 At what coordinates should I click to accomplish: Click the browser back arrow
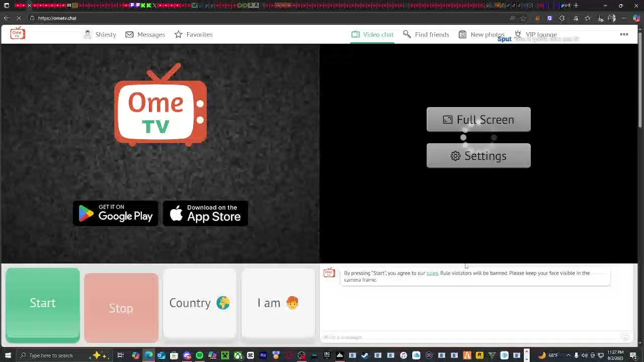(7, 18)
